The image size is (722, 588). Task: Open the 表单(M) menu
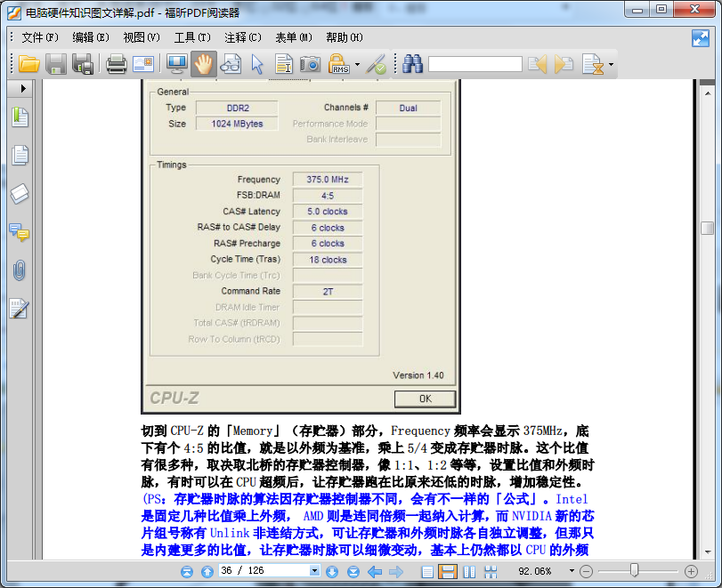[x=294, y=37]
